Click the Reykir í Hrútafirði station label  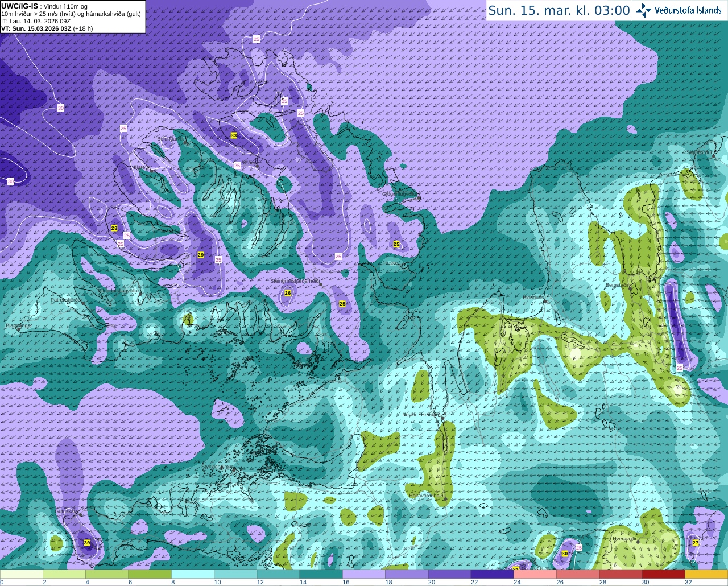(421, 415)
